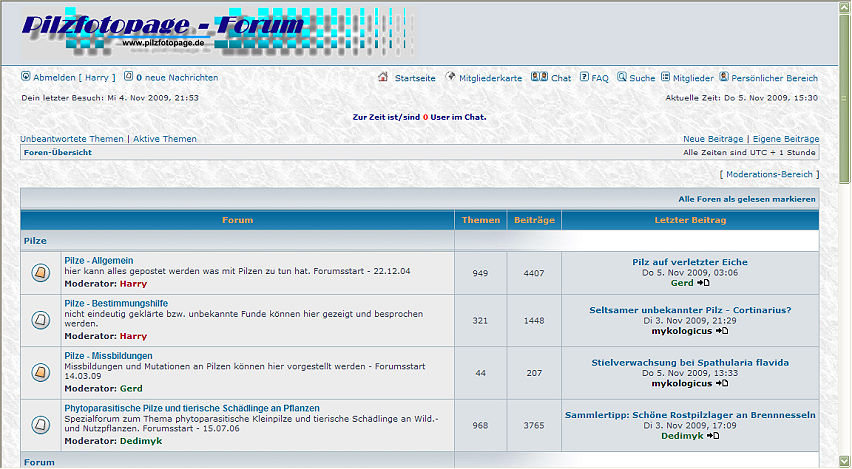Show Unbeantwortete Themen

coord(72,139)
